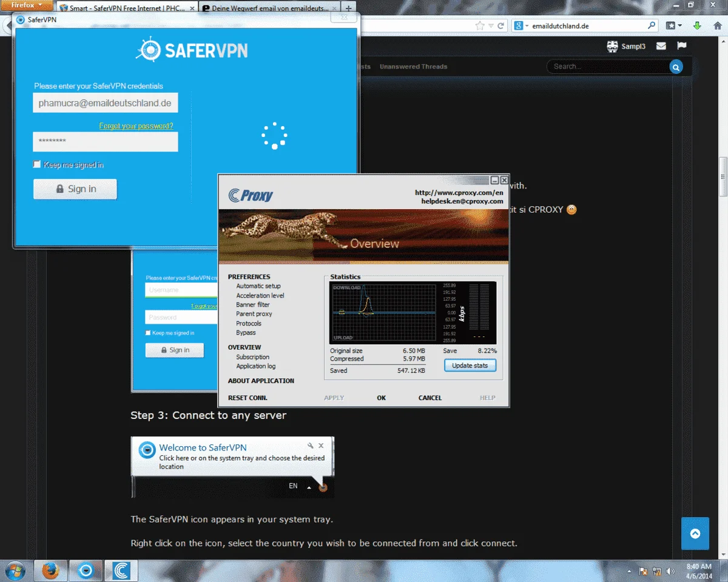Click OK in the CProxy window
The height and width of the screenshot is (582, 728).
tap(381, 398)
